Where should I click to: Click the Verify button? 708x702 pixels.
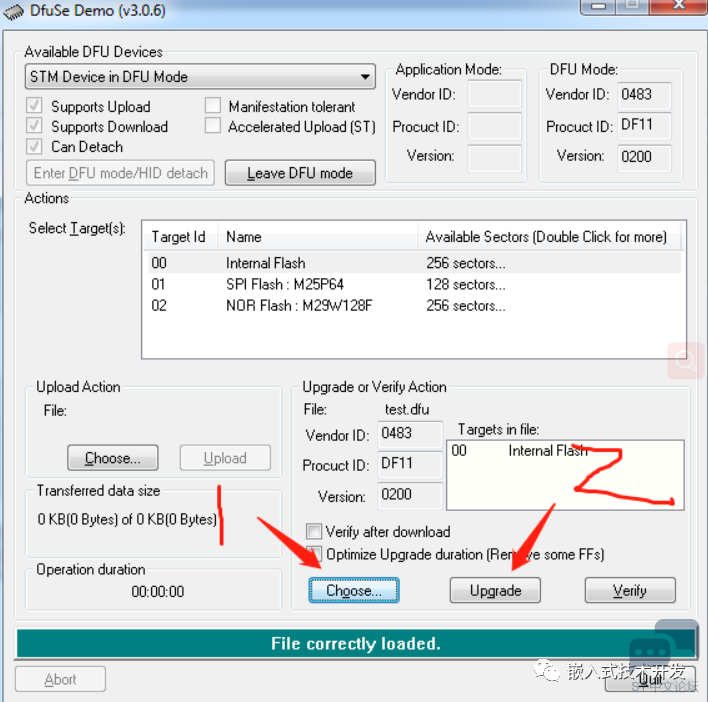coord(630,590)
